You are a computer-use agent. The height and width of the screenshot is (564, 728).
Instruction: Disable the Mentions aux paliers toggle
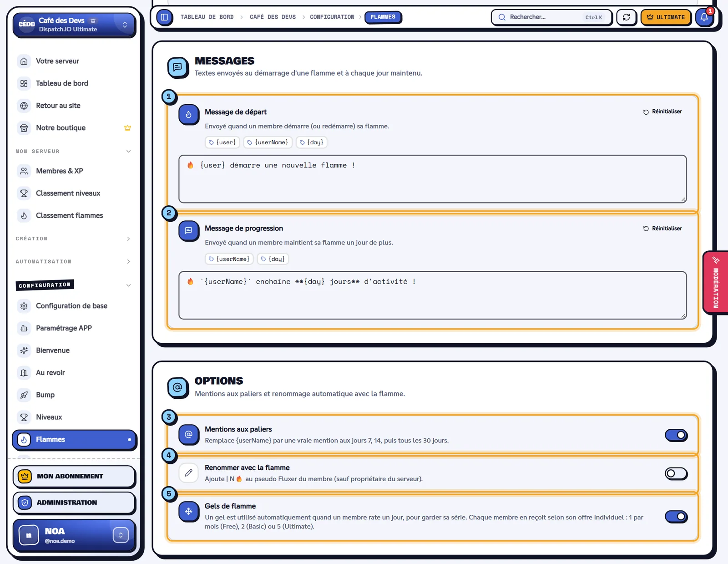[x=676, y=435]
